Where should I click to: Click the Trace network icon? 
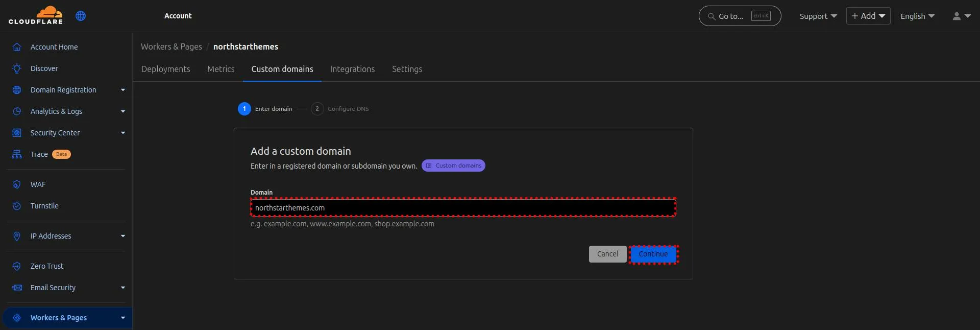point(17,154)
